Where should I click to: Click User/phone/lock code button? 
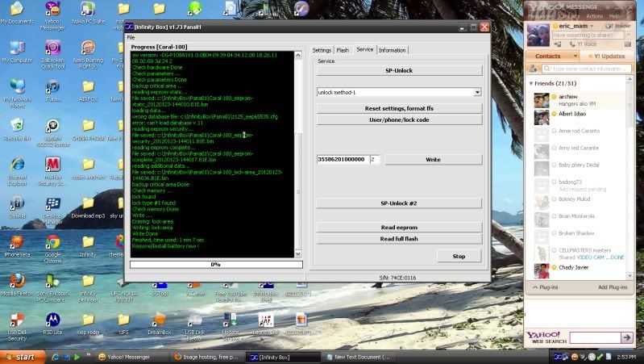(399, 119)
